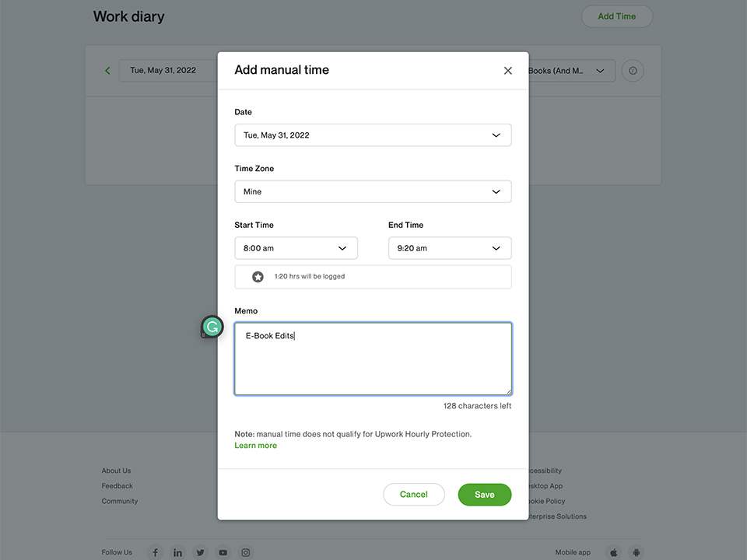Image resolution: width=747 pixels, height=560 pixels.
Task: Click the info icon in Work diary
Action: pos(633,71)
